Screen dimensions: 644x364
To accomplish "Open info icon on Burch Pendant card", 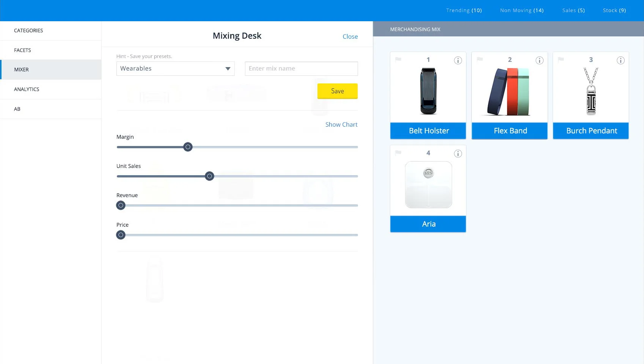I will 620,60.
